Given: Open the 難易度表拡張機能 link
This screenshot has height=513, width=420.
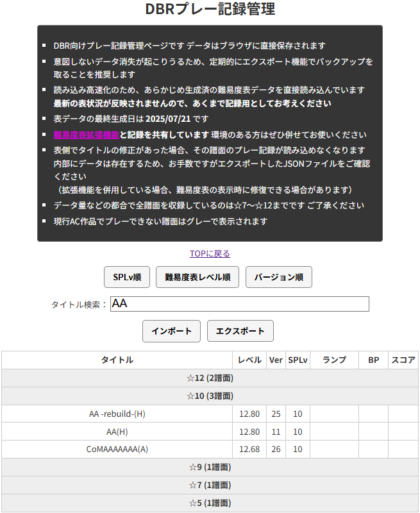Looking at the screenshot, I should pos(87,135).
